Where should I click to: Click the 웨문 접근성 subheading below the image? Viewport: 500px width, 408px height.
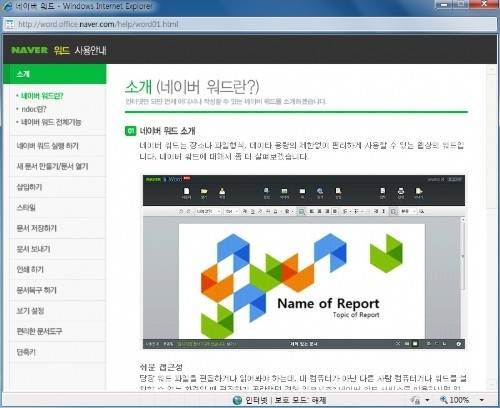161,367
